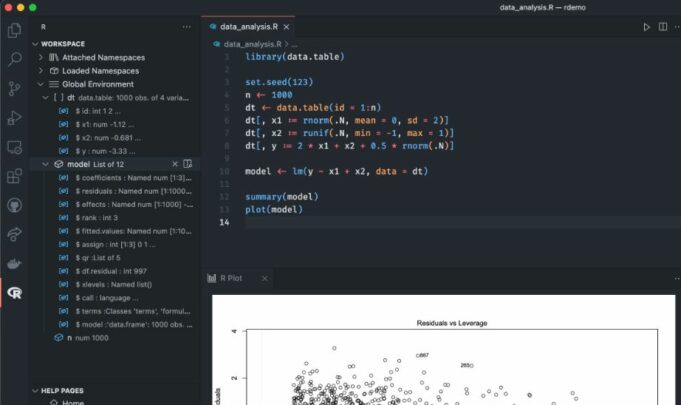Screen dimensions: 681x405
Task: Select the n num 1000 variable
Action: point(115,338)
